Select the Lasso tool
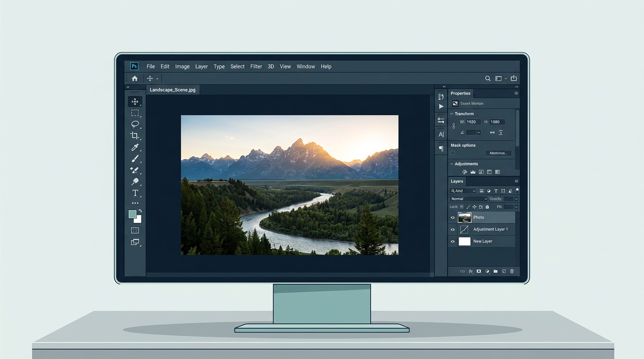The image size is (644, 359). (135, 124)
